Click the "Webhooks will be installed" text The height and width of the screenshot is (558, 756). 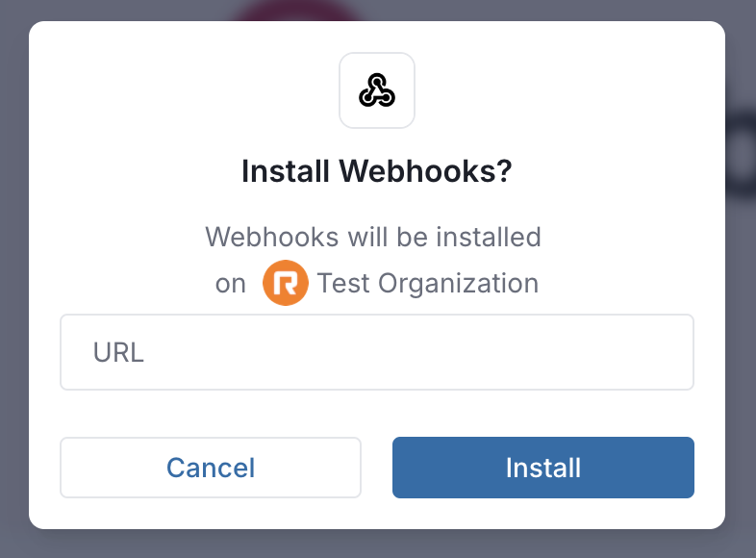tap(373, 237)
